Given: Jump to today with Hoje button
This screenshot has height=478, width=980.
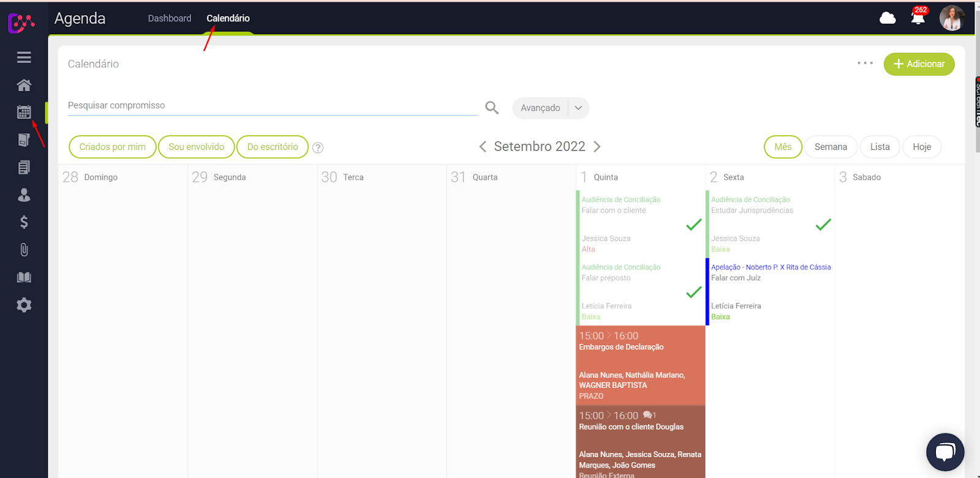Looking at the screenshot, I should [921, 147].
